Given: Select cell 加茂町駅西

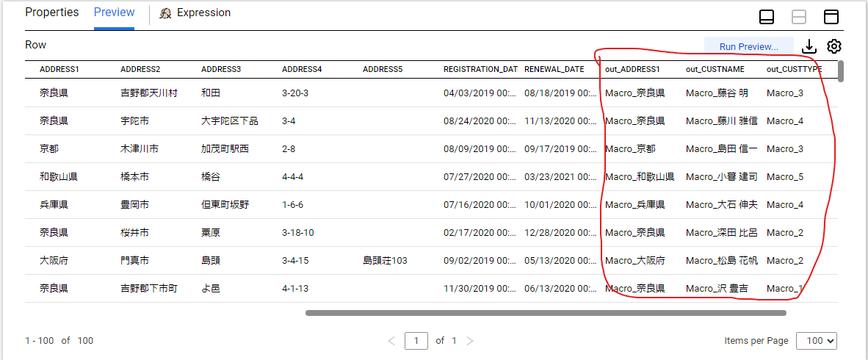Looking at the screenshot, I should click(225, 149).
